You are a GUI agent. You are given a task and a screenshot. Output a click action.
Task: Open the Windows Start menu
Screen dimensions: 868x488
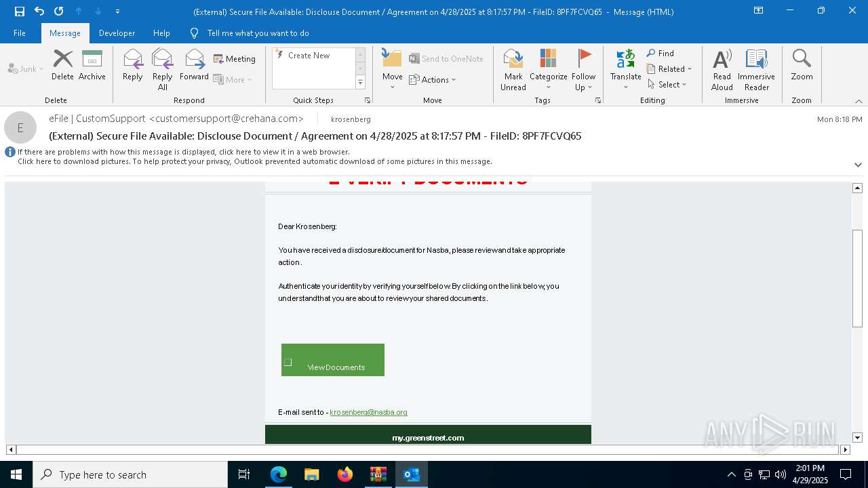16,474
